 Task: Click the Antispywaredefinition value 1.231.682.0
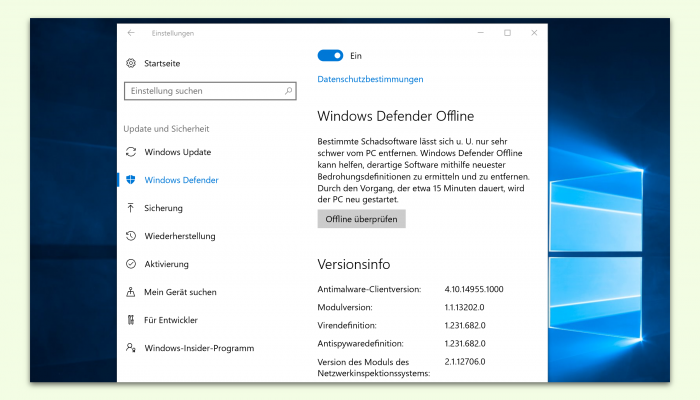tap(465, 343)
